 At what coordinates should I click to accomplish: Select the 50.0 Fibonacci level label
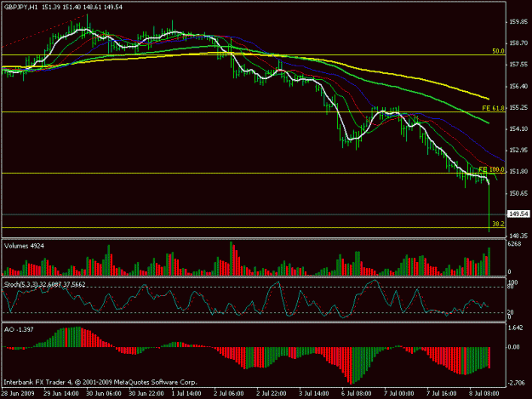(x=498, y=51)
